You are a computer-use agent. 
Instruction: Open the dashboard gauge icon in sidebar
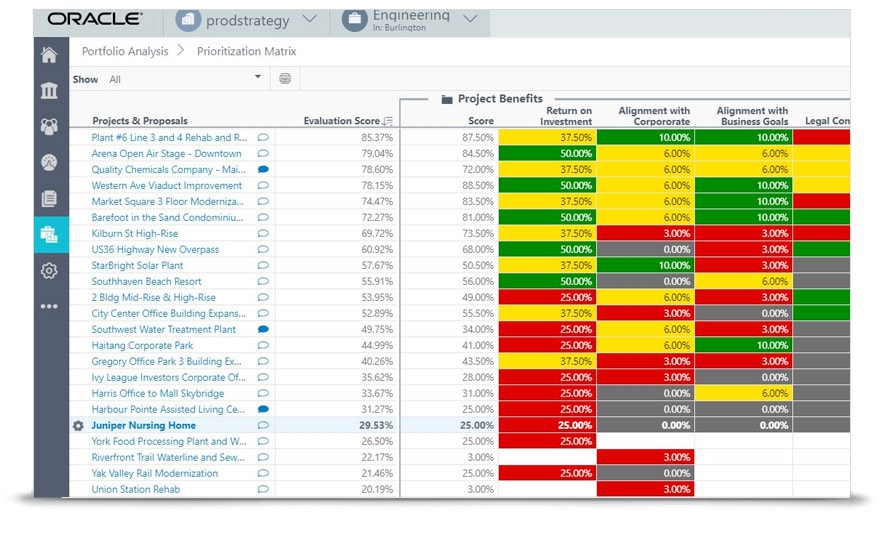49,162
